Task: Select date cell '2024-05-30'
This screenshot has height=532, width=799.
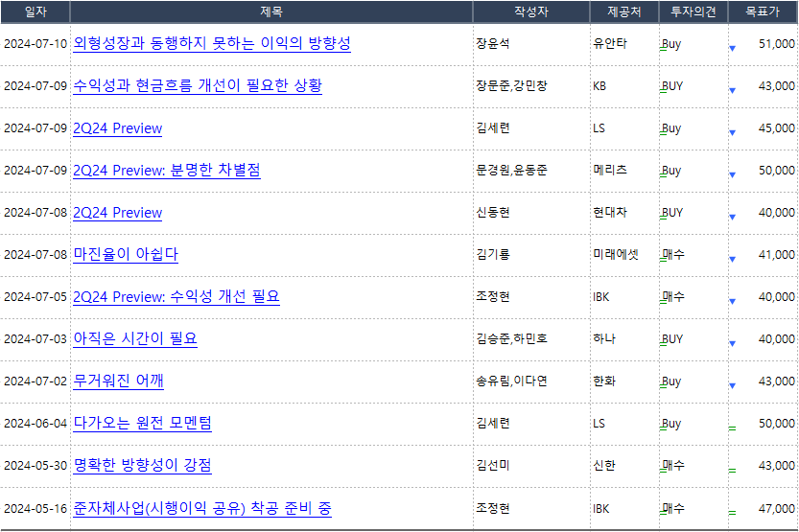Action: click(35, 466)
